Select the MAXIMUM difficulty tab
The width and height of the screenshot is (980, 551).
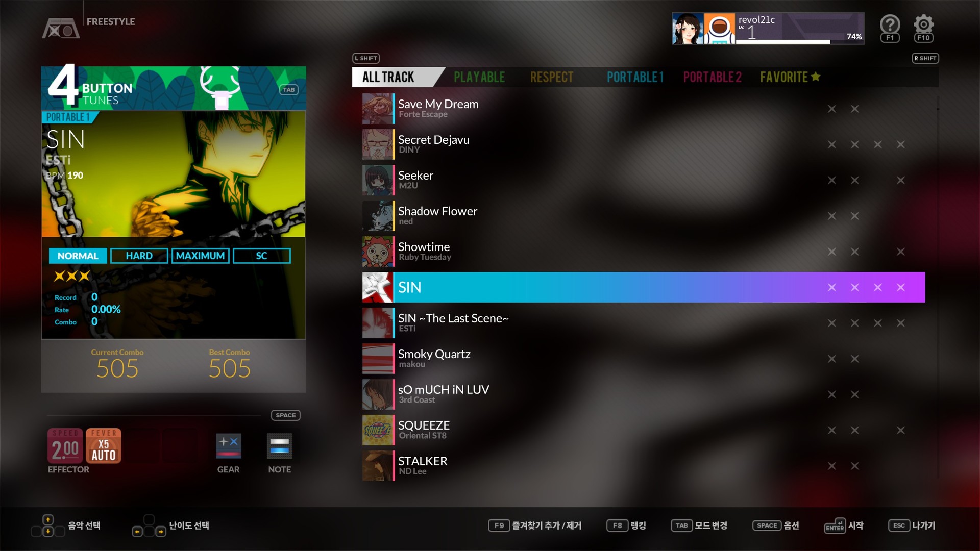click(x=201, y=255)
